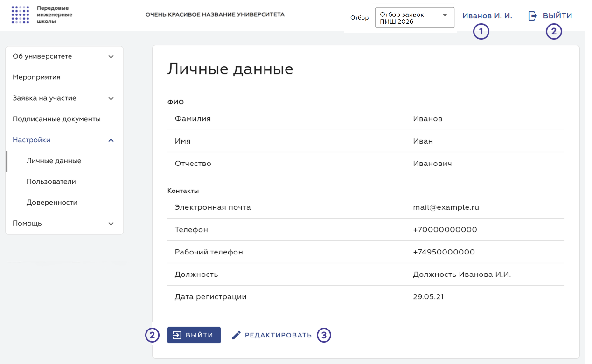This screenshot has height=364, width=592.
Task: Click the Рабочий телефон field label
Action: [x=209, y=252]
